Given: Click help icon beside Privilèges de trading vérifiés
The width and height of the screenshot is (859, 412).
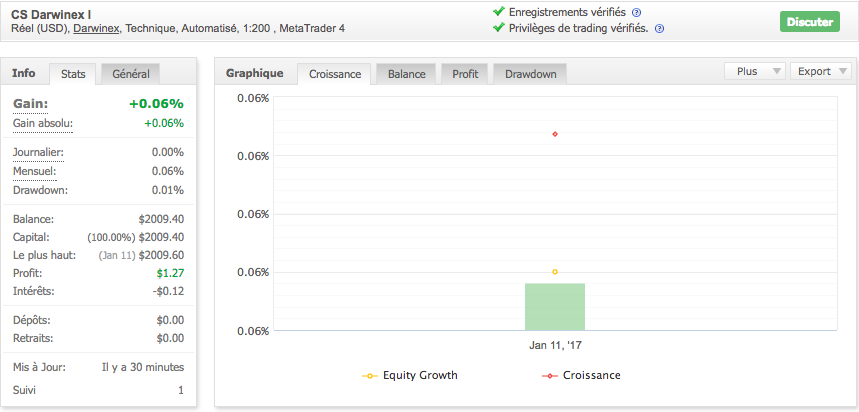Looking at the screenshot, I should click(x=659, y=28).
